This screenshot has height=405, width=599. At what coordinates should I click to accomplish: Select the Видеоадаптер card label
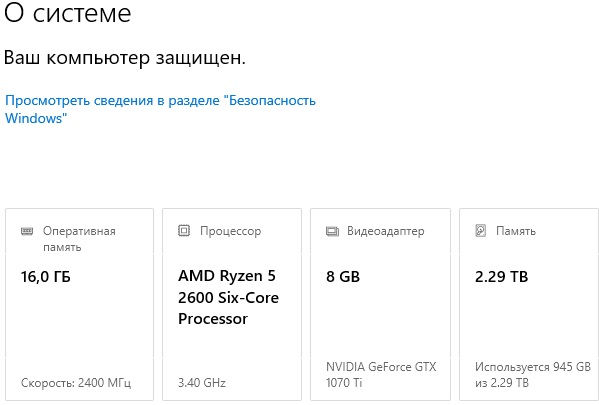[x=385, y=231]
